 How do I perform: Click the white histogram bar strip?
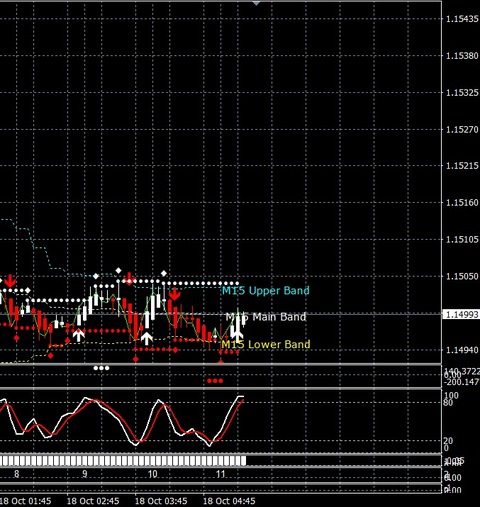[123, 461]
